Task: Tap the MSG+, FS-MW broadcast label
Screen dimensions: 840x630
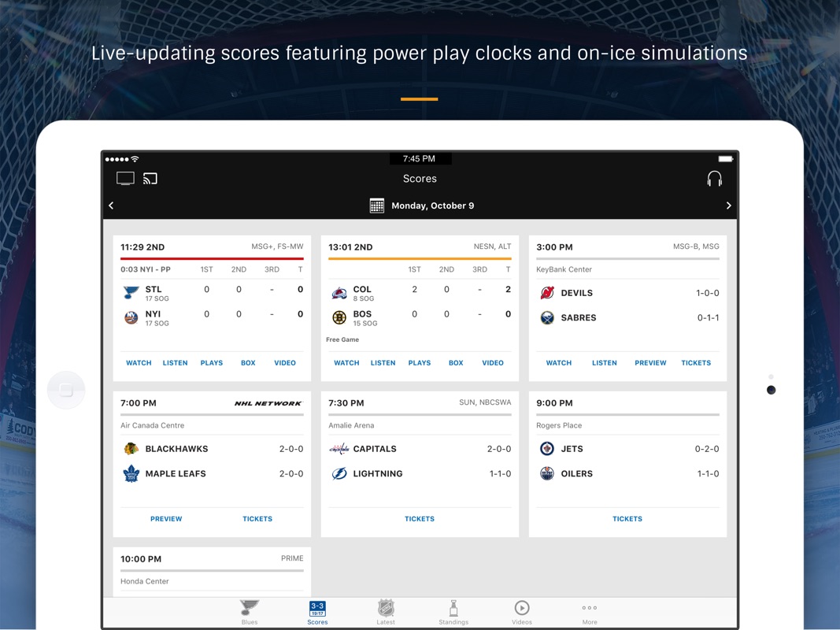Action: (277, 246)
